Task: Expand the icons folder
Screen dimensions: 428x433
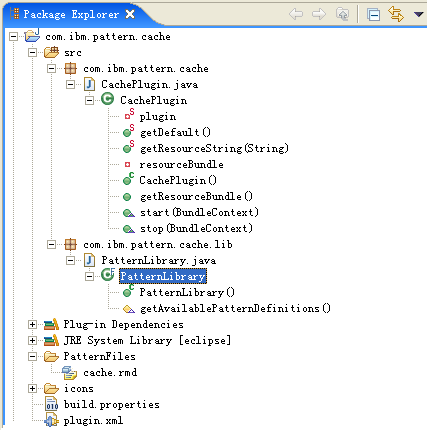Action: [32, 388]
